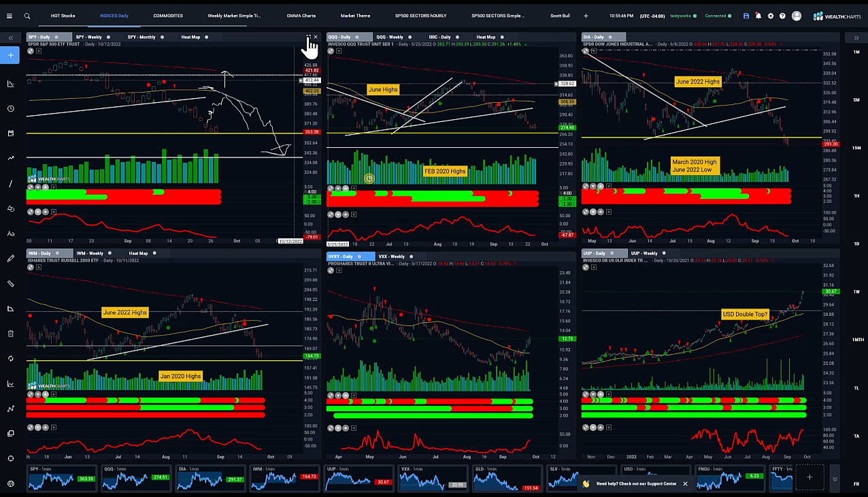Screen dimensions: 868x497
Task: Add indicator via plus on QQQ price chart
Action: (338, 50)
